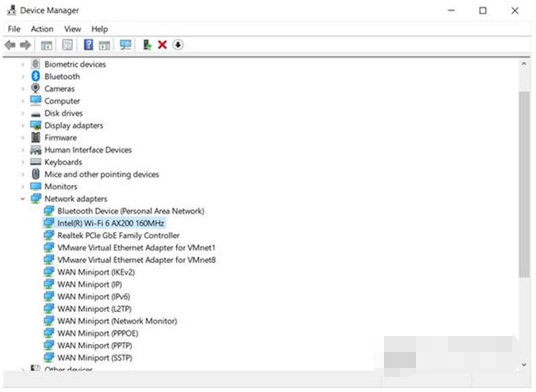Select Intel(R) Wi-Fi 6 AX200 160MHz adapter
The image size is (536, 392).
pos(110,224)
